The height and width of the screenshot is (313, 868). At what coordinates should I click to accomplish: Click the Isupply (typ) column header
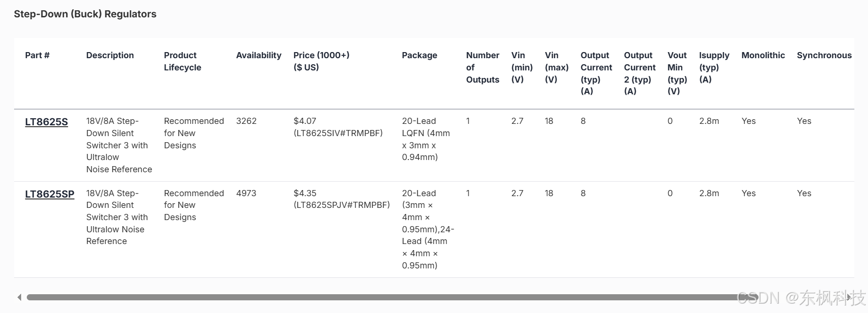pos(714,68)
